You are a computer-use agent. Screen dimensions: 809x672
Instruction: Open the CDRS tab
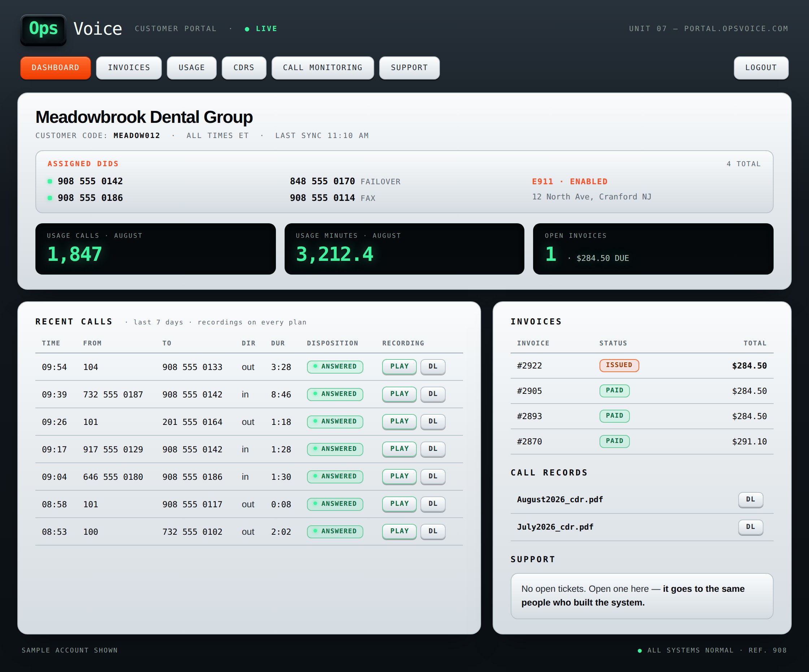pyautogui.click(x=244, y=68)
